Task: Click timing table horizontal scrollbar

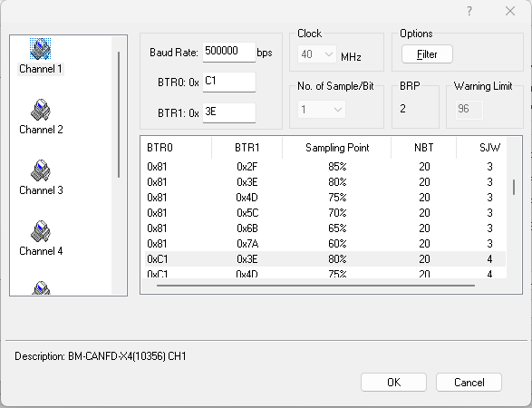Action: click(x=315, y=286)
